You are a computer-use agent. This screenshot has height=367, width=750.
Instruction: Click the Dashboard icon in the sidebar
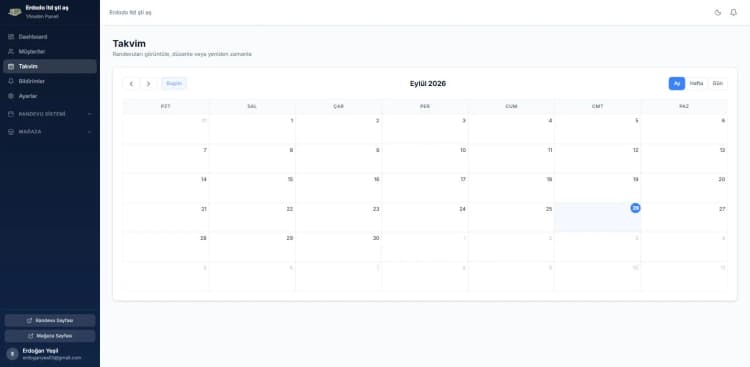click(11, 37)
